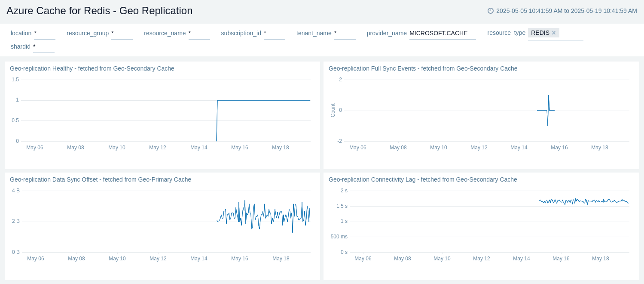This screenshot has width=644, height=284.
Task: Click the shardid filter label
Action: pyautogui.click(x=21, y=46)
